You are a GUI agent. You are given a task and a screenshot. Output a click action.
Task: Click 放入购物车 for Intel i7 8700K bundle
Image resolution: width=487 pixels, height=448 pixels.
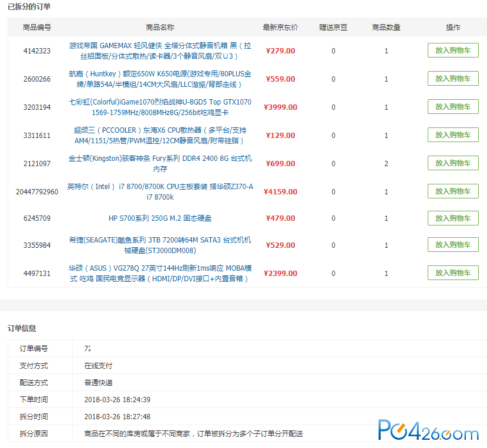click(453, 191)
